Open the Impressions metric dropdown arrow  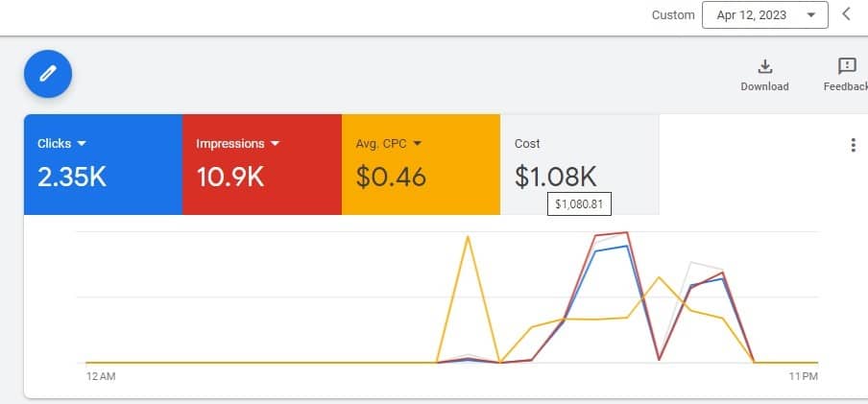click(276, 144)
